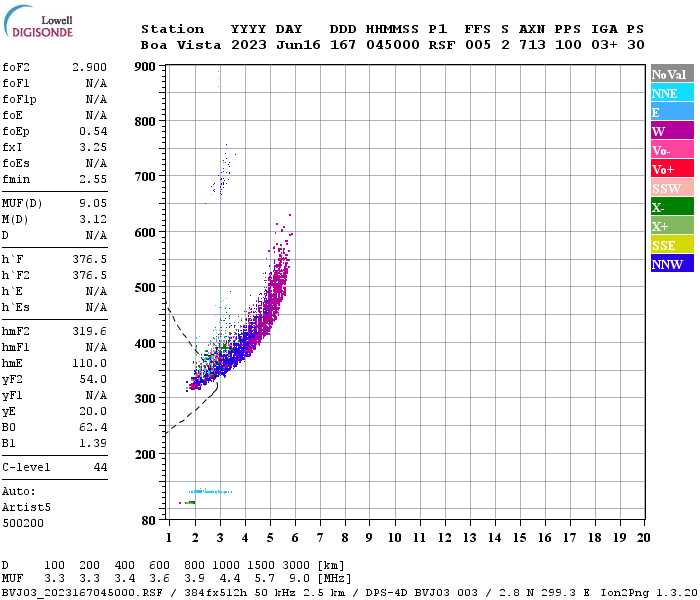Click the 900 km height axis label

pos(145,67)
